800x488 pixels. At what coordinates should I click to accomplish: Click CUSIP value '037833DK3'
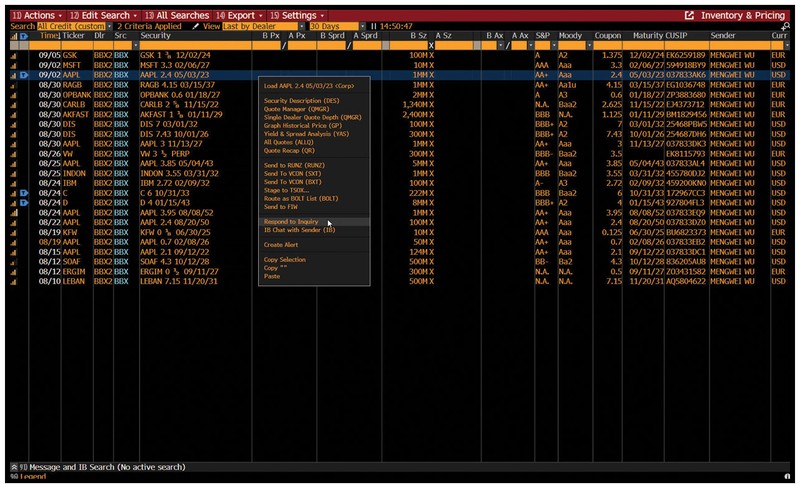(686, 144)
